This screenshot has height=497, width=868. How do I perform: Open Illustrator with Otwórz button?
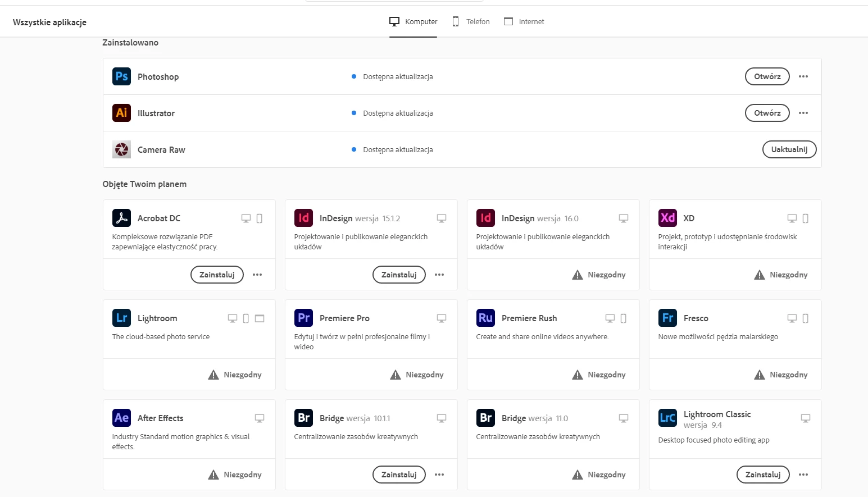click(767, 113)
